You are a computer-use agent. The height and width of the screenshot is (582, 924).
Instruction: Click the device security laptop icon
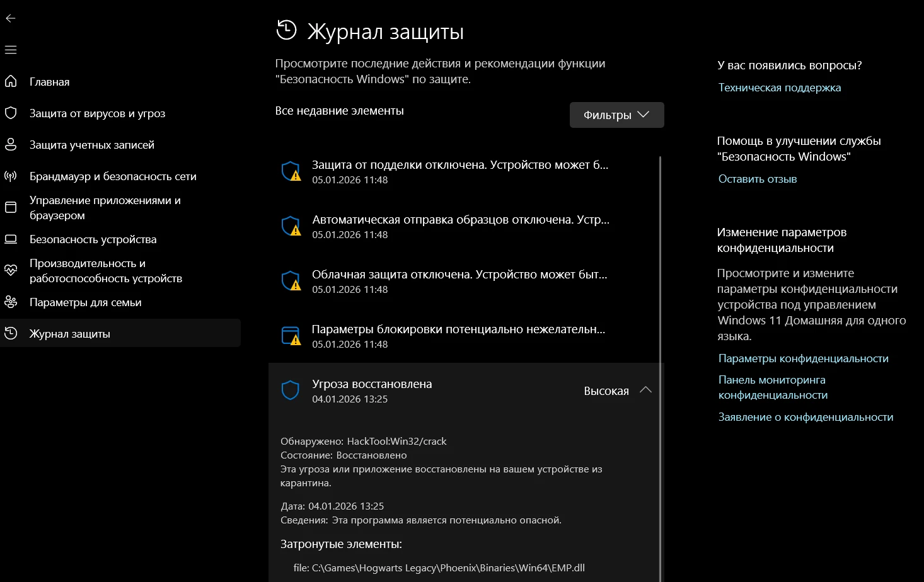[x=11, y=239]
